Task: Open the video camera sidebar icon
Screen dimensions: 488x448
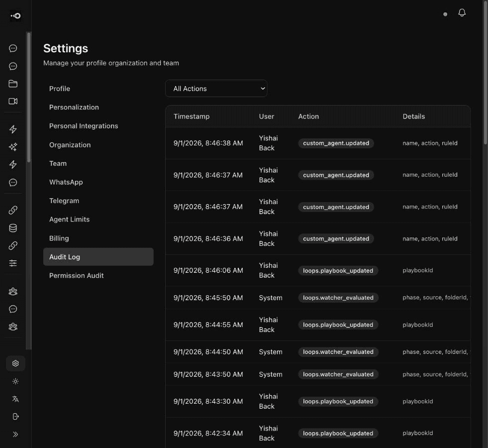Action: click(13, 101)
